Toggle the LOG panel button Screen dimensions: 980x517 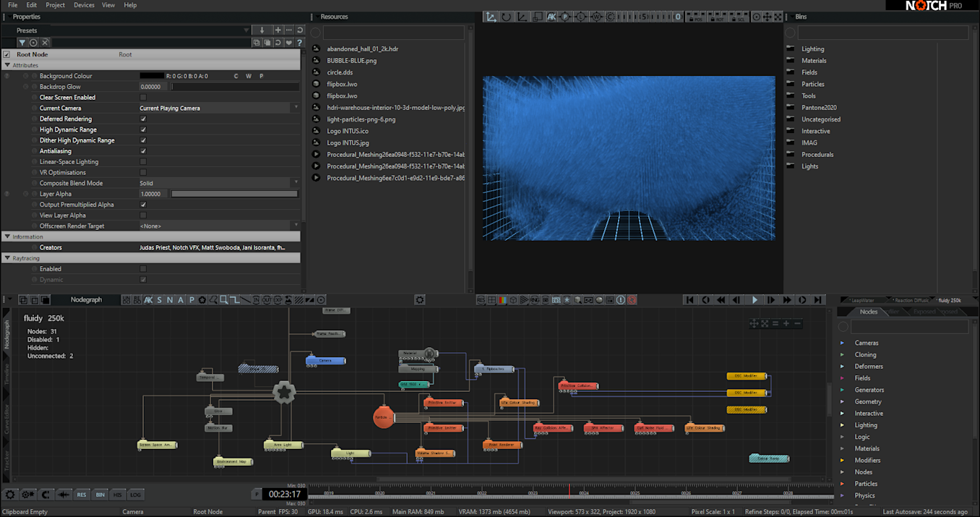[135, 495]
